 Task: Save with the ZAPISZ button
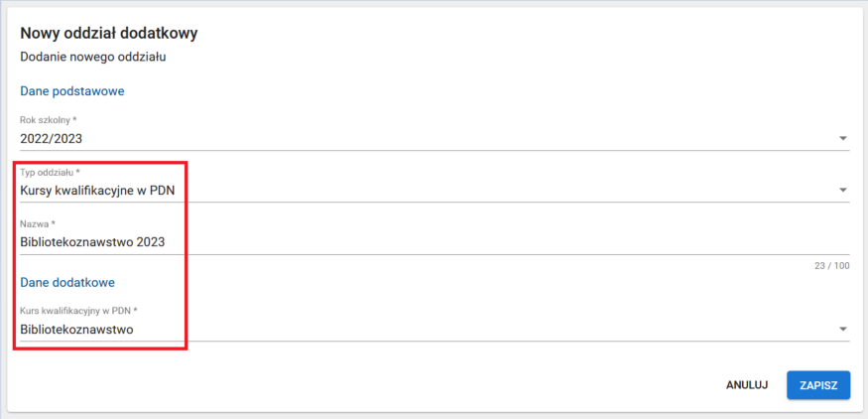(x=818, y=385)
